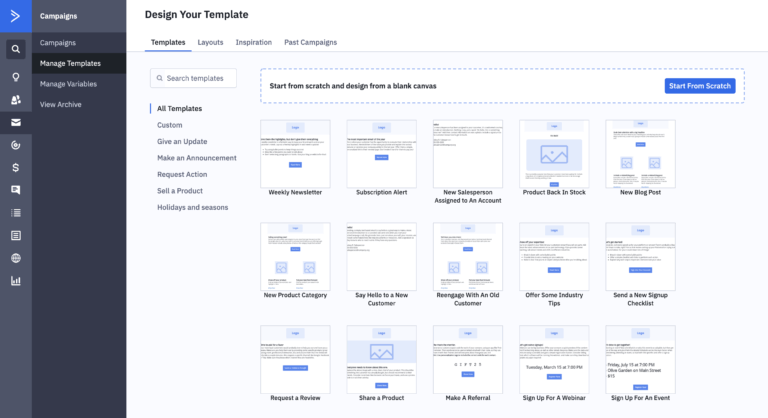The height and width of the screenshot is (418, 768).
Task: Select the Campaigns envelope icon
Action: (16, 123)
